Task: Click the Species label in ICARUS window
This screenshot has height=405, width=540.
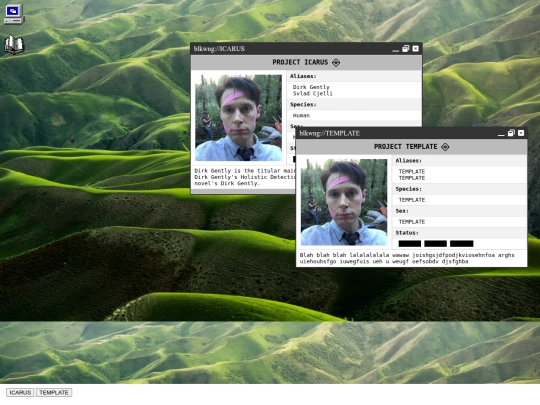Action: tap(303, 104)
